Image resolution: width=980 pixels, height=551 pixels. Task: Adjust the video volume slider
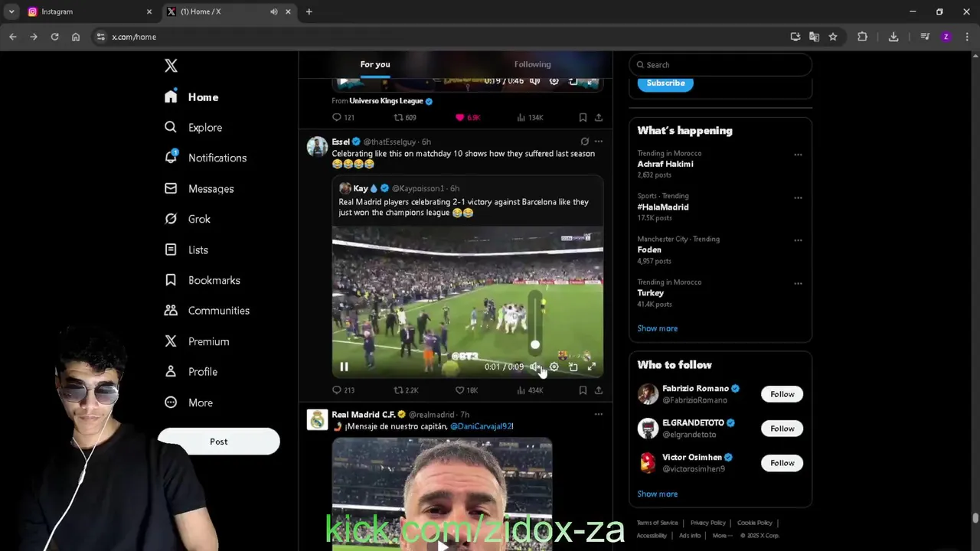pos(535,321)
